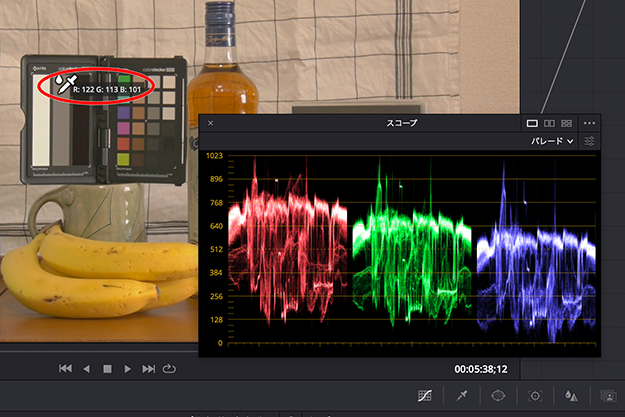Open the scope display settings icon
Screen dimensions: 625x417
pos(590,142)
